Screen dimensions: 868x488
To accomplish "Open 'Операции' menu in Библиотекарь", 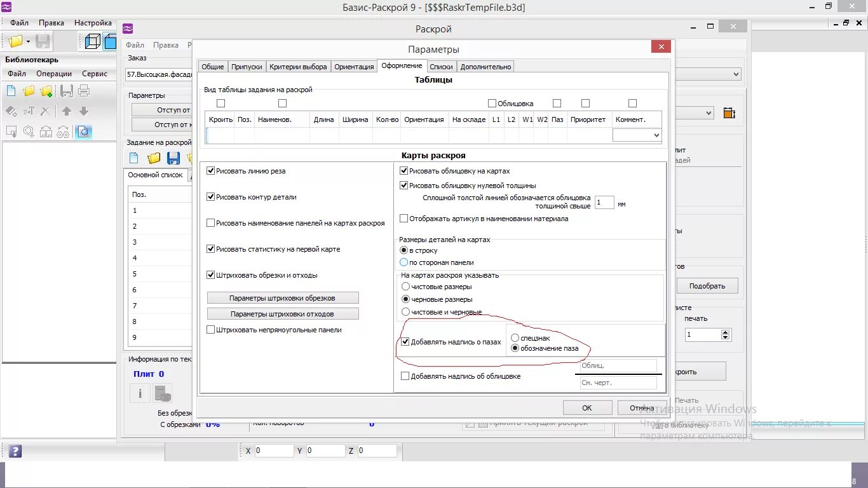I will click(x=54, y=74).
